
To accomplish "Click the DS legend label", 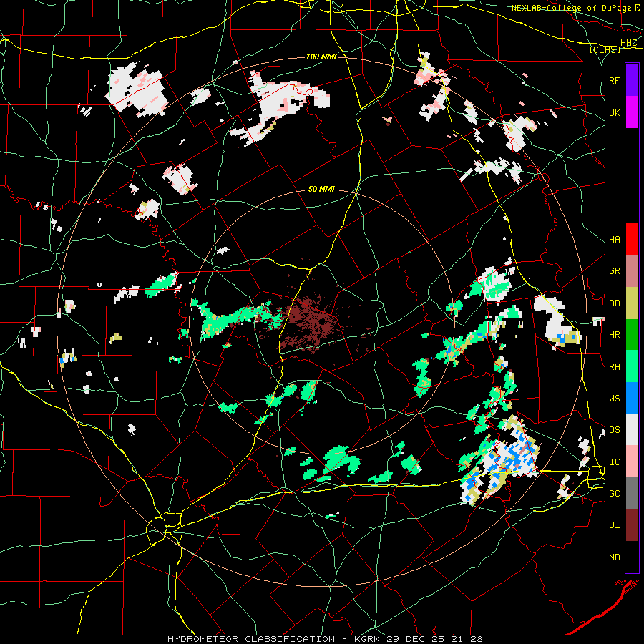I will pyautogui.click(x=614, y=430).
